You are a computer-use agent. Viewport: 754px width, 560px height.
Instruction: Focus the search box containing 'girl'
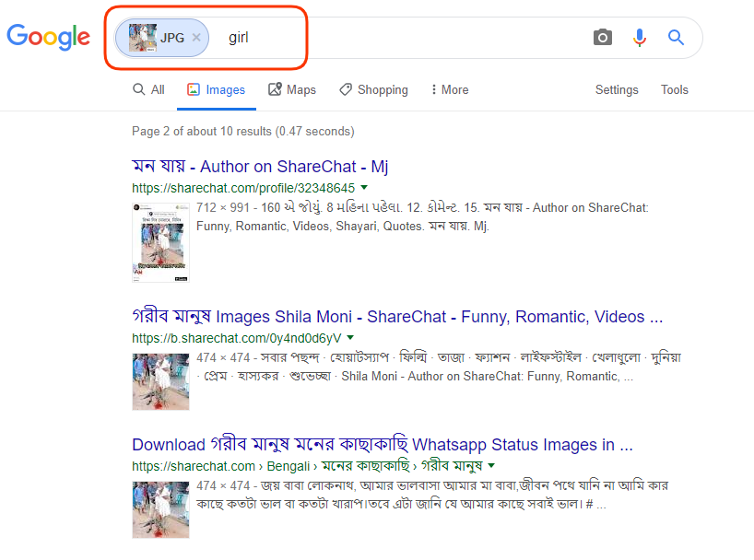pyautogui.click(x=408, y=38)
